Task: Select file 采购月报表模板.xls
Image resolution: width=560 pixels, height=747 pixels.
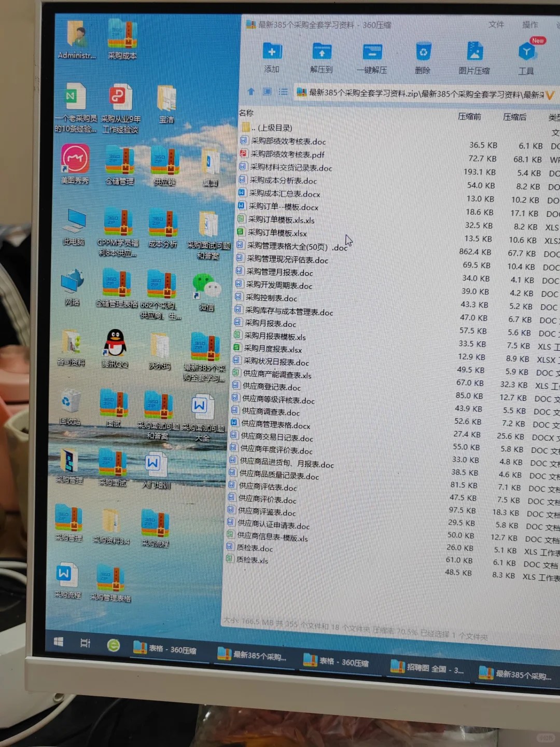Action: click(270, 336)
